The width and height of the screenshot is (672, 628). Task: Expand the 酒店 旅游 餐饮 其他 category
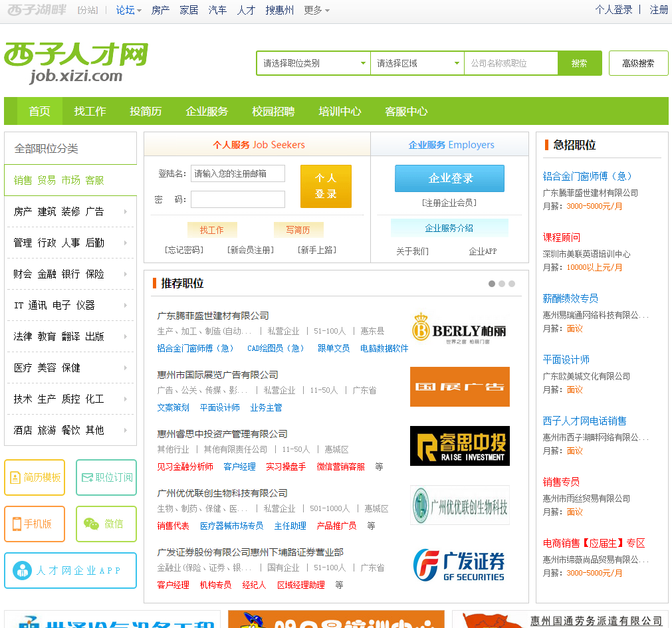pos(70,430)
